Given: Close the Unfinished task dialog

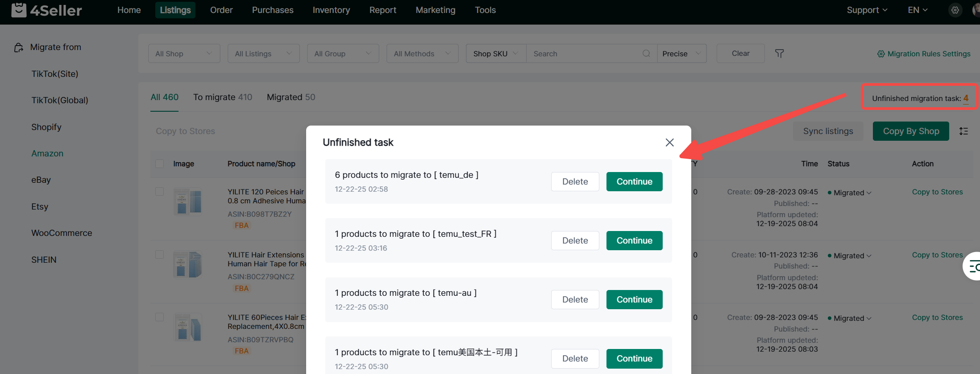Looking at the screenshot, I should 669,143.
